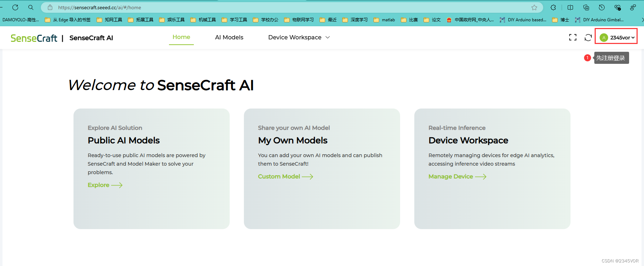644x266 pixels.
Task: Toggle browser split screen icon
Action: (x=571, y=7)
